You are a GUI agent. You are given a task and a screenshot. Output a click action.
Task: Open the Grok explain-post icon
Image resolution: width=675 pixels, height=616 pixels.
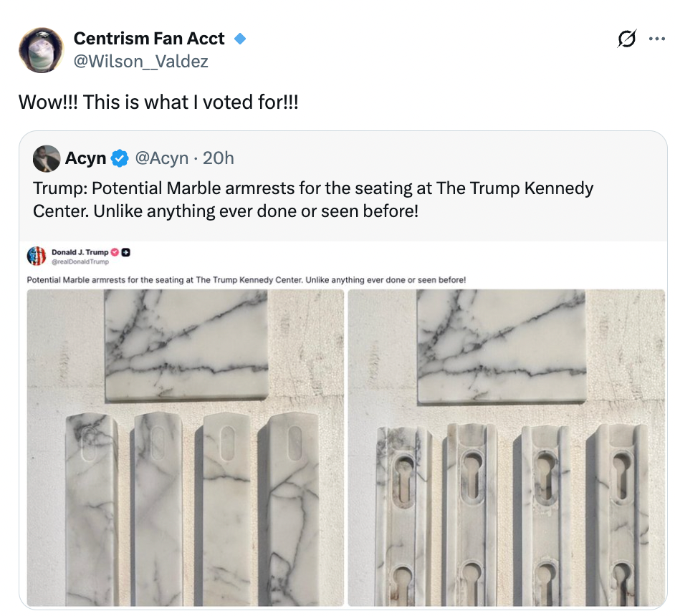[627, 39]
